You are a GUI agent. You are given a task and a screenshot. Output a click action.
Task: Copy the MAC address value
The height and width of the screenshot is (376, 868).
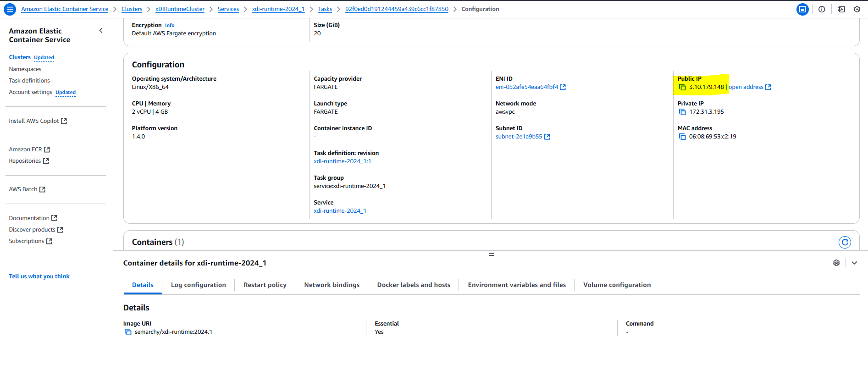click(x=682, y=137)
